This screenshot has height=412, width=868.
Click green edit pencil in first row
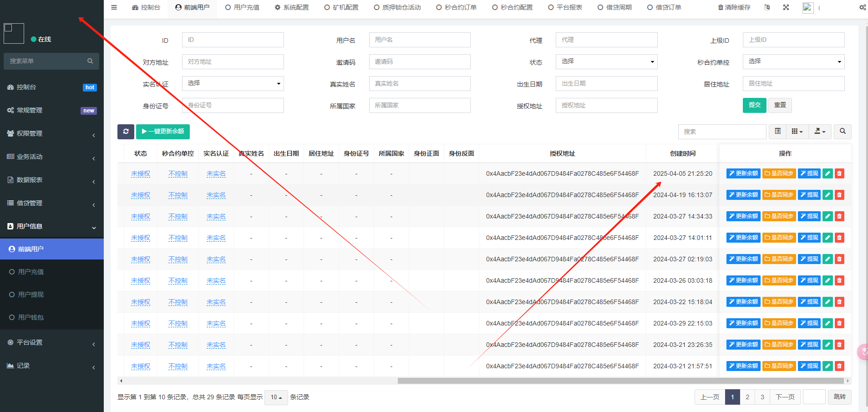click(828, 173)
